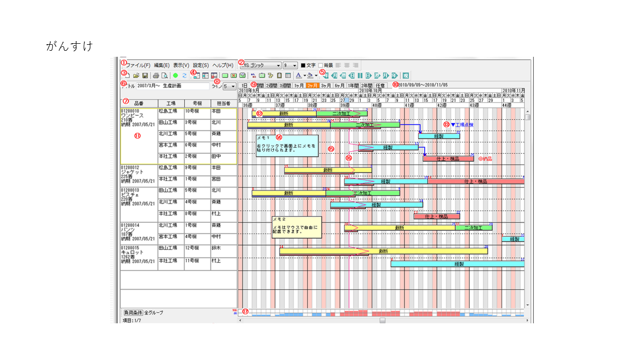The height and width of the screenshot is (362, 644).
Task: Click the next day 日 arrow icon
Action: [368, 75]
